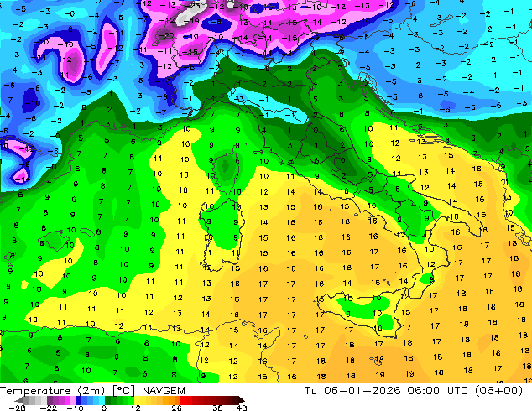
Task: Click the '-28' legend scale label
Action: point(17,408)
